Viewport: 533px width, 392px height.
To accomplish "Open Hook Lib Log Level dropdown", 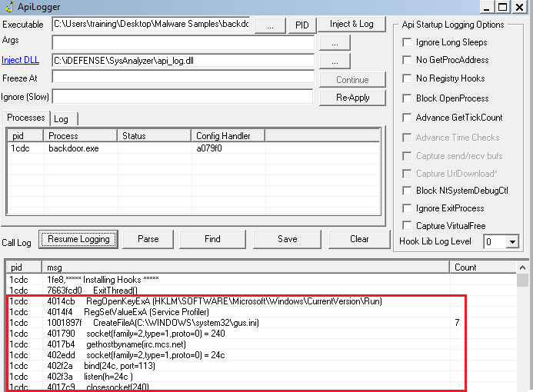I will coord(512,242).
